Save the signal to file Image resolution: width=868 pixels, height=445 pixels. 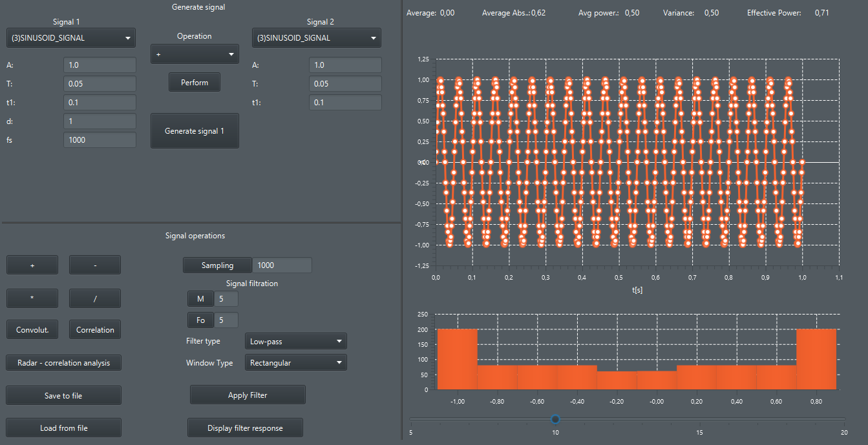(x=63, y=395)
